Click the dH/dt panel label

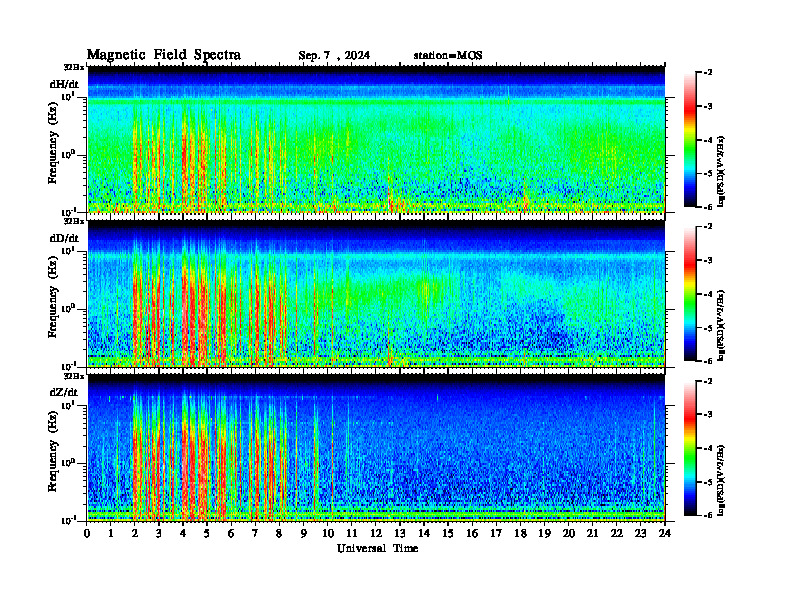[x=64, y=84]
